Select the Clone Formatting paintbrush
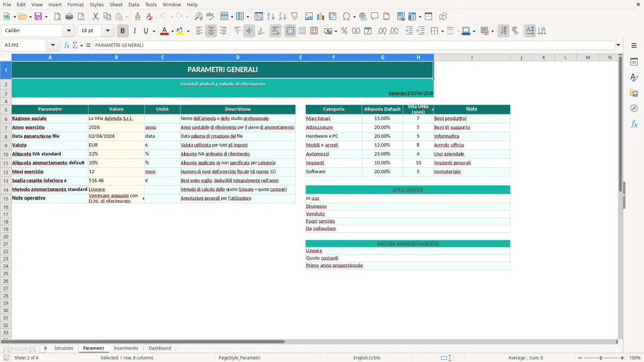The width and height of the screenshot is (644, 362). [138, 17]
